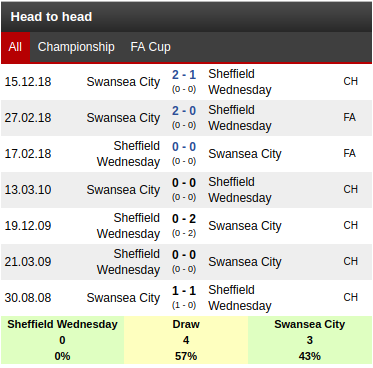Click the 0 - 0 score from 21.03.09
The image size is (373, 368).
coord(184,255)
